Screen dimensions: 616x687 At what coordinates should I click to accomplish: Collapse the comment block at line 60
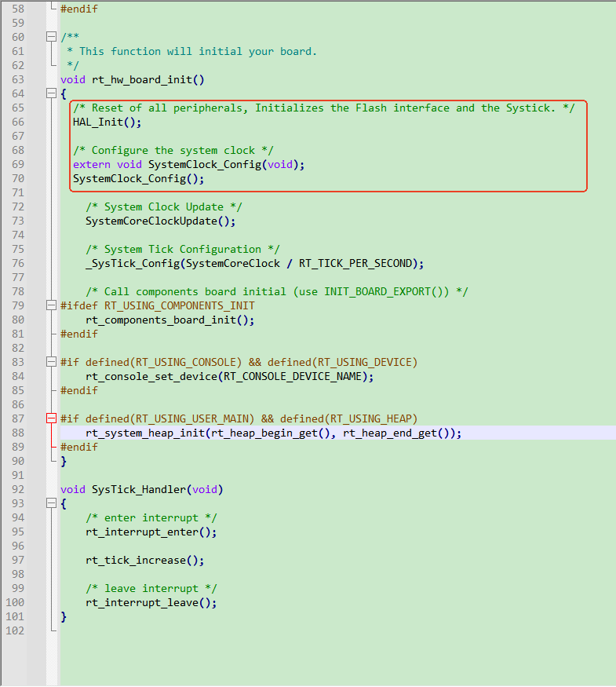(51, 37)
